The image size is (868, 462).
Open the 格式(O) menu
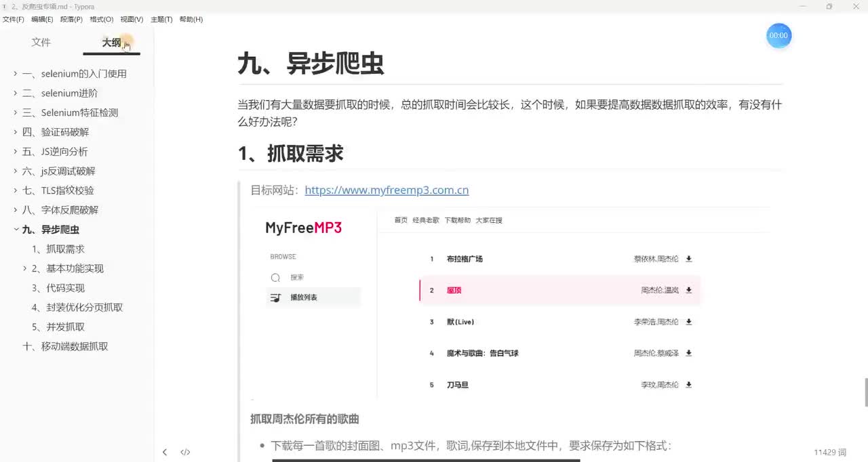click(102, 20)
